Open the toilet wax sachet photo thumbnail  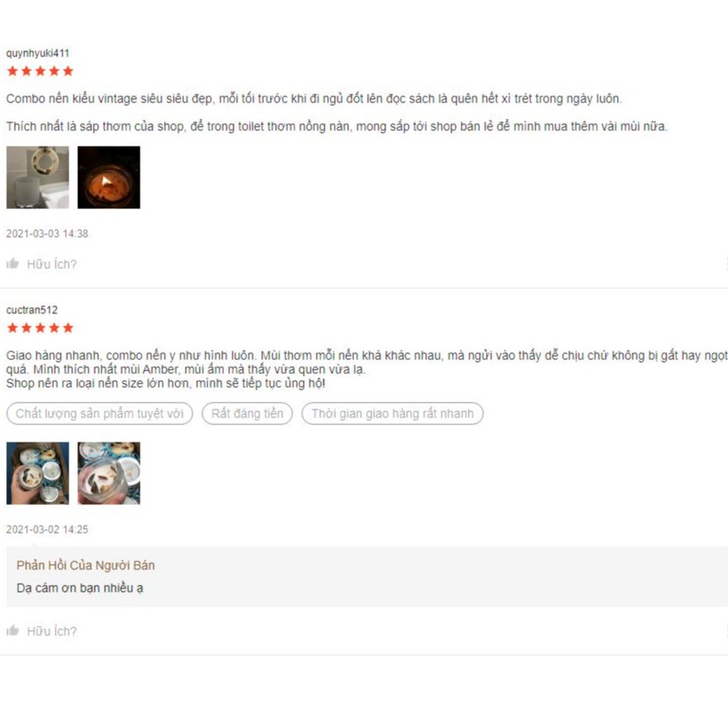pos(37,177)
